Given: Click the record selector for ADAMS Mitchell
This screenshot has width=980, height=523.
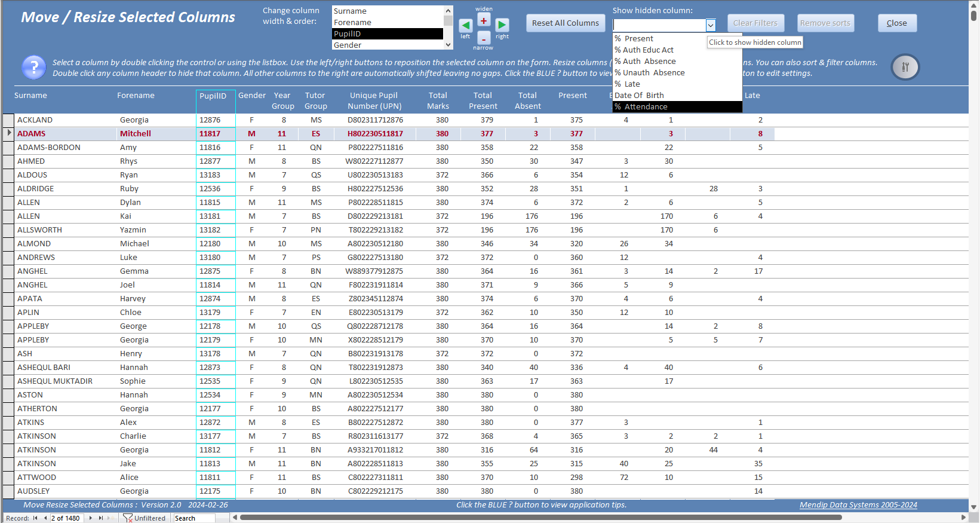Looking at the screenshot, I should [x=8, y=133].
